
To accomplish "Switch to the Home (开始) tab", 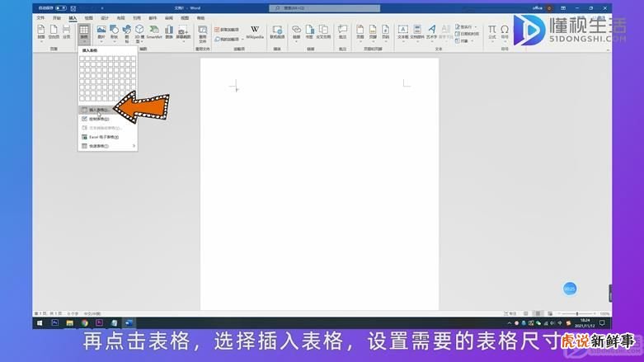I will [x=57, y=18].
